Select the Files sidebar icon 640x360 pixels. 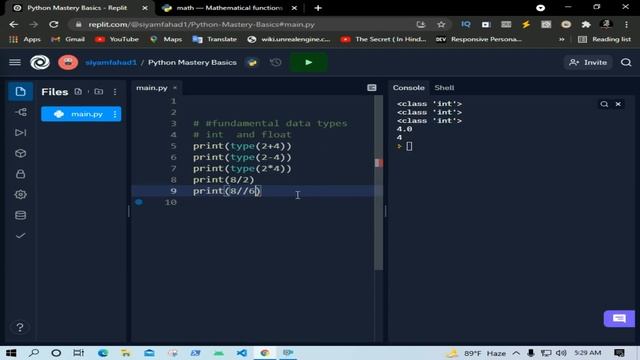tap(20, 91)
